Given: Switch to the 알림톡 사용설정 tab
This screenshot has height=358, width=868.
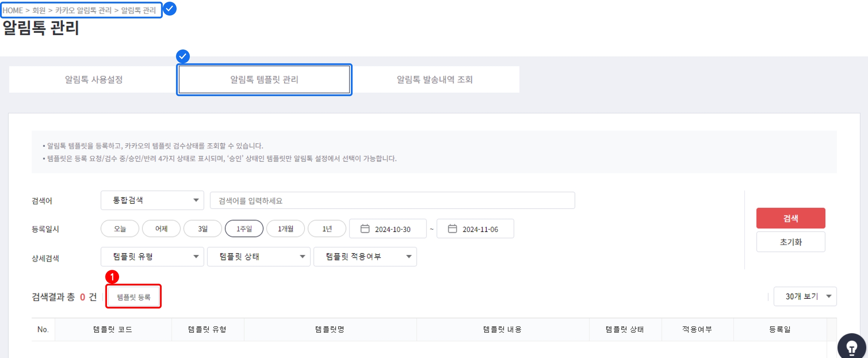Looking at the screenshot, I should pyautogui.click(x=94, y=80).
